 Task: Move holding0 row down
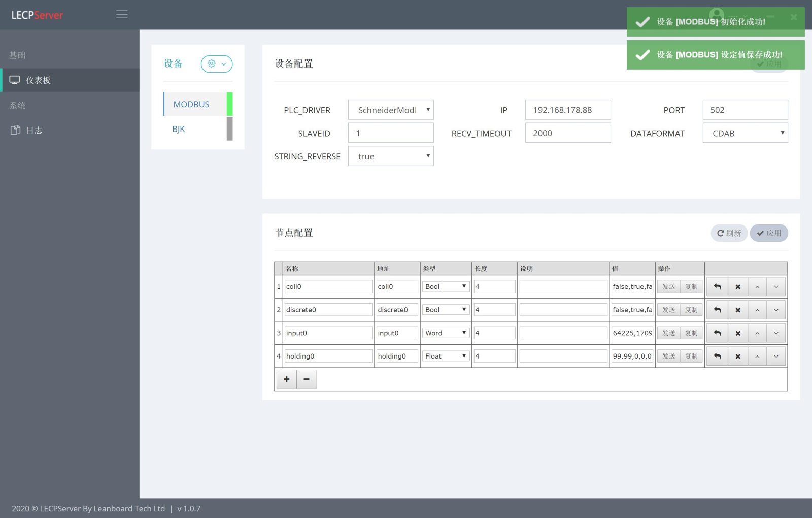point(776,357)
